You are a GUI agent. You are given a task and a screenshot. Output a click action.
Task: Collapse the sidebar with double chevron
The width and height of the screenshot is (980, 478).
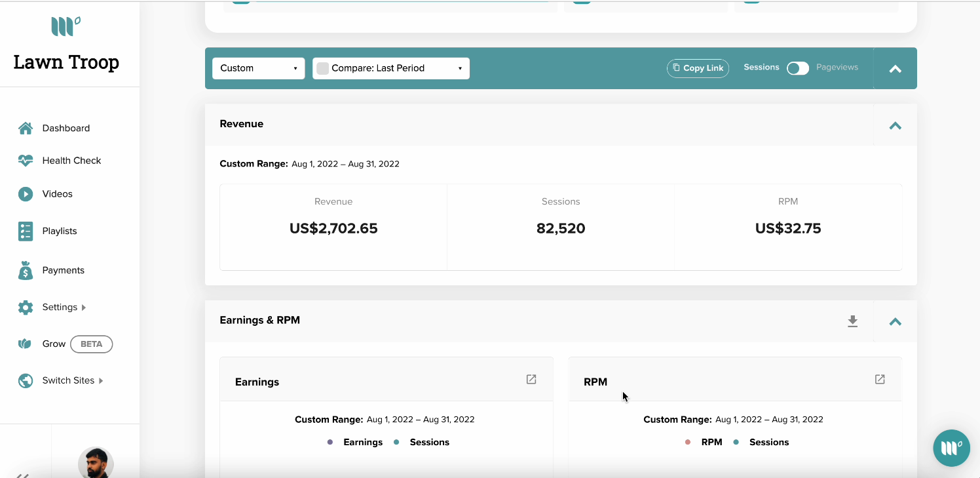tap(23, 475)
